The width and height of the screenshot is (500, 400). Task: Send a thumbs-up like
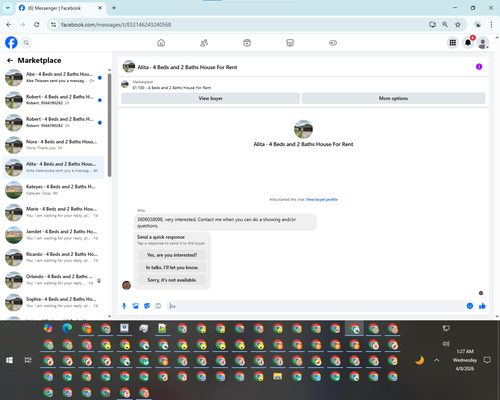tap(482, 306)
